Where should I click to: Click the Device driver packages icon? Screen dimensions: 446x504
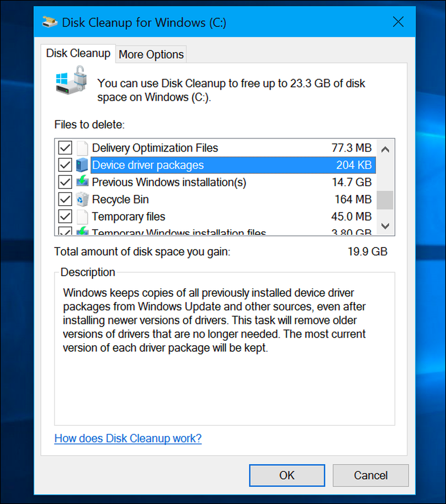pos(82,165)
